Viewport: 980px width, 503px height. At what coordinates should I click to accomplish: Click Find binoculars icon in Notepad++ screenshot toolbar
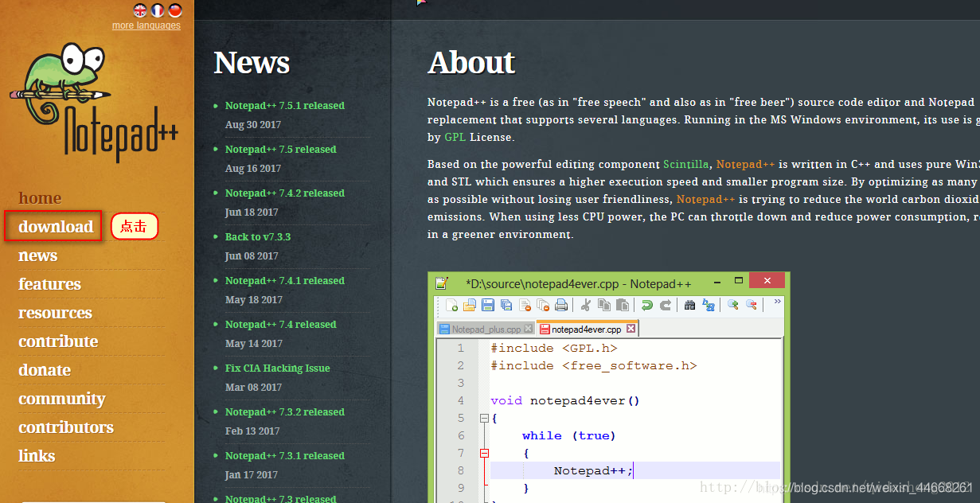click(689, 305)
